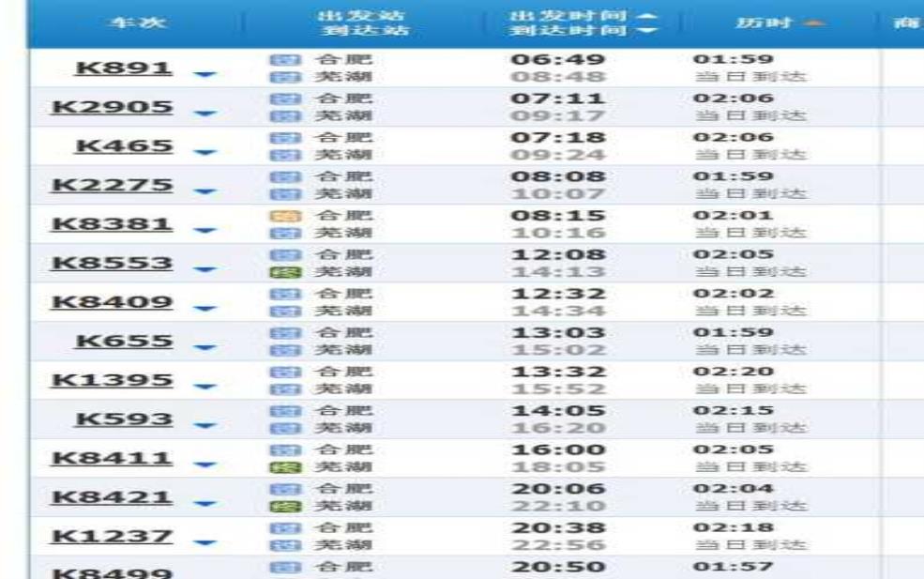Click the orange origin-station icon in the K8381 row
924x579 pixels.
click(278, 216)
